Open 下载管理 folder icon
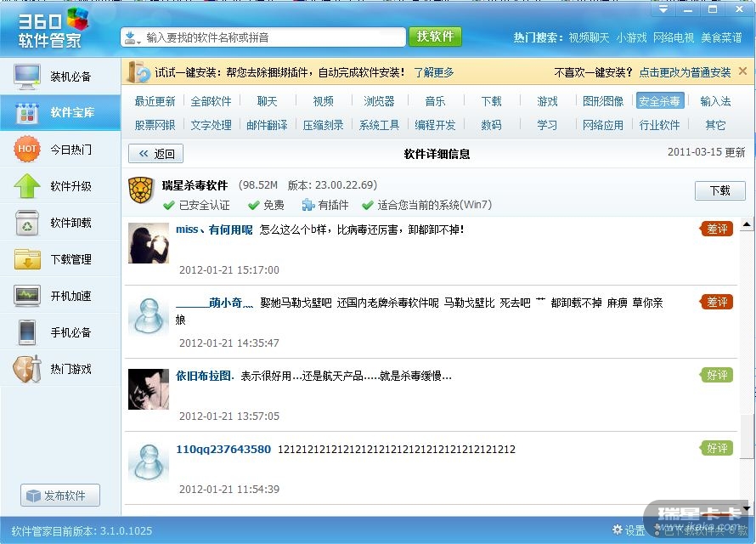The height and width of the screenshot is (544, 756). (x=27, y=259)
